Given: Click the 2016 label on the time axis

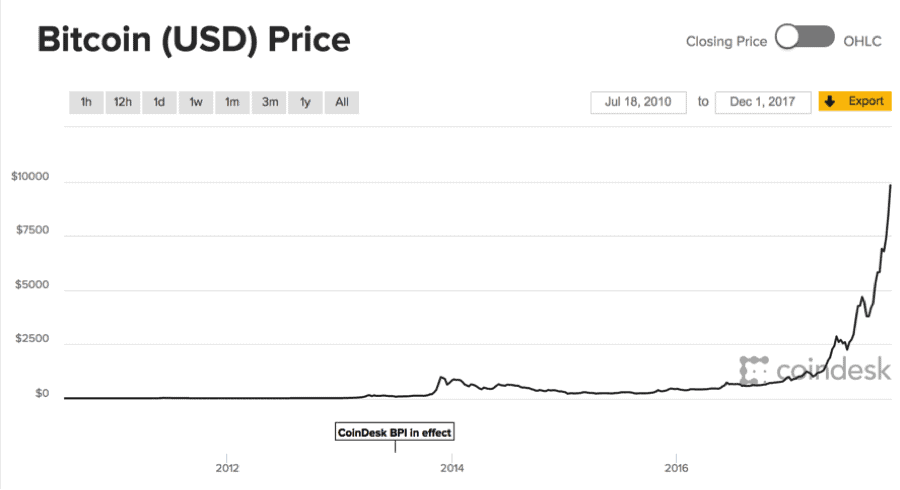Looking at the screenshot, I should click(x=677, y=467).
